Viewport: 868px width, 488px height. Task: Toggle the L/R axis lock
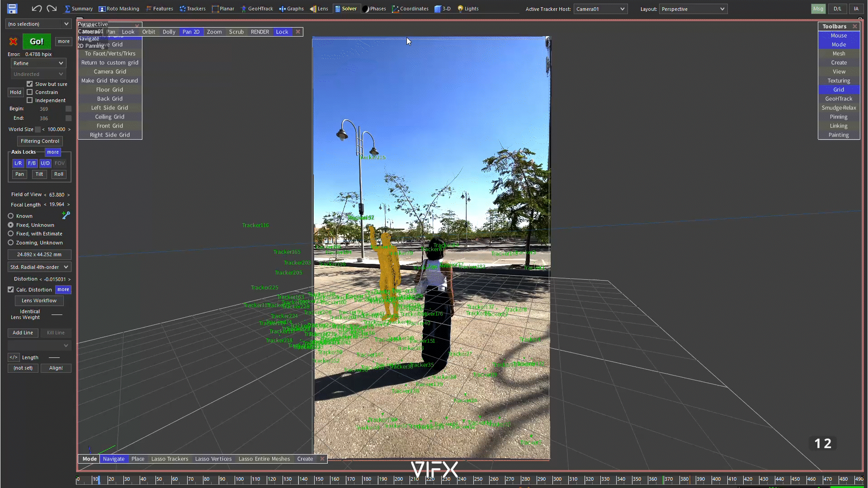(x=18, y=163)
